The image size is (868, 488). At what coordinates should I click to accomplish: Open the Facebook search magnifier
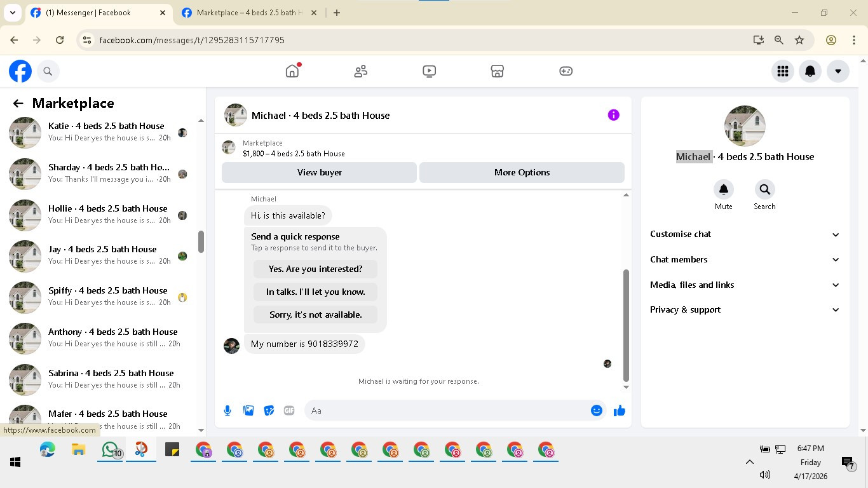click(x=48, y=71)
